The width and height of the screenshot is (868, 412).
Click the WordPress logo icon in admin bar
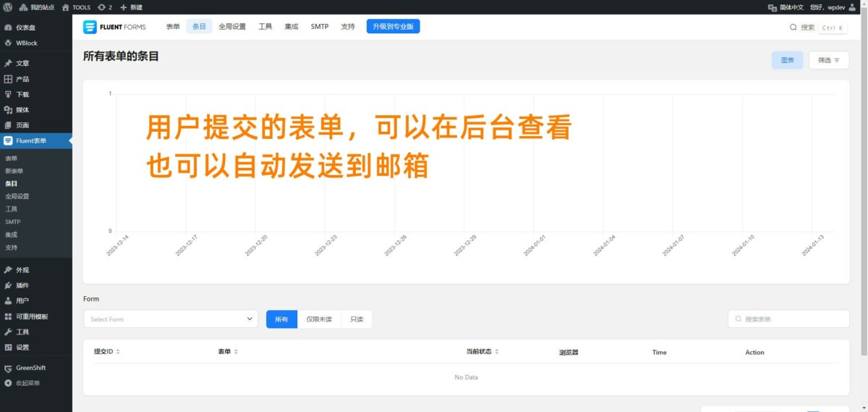pos(8,7)
